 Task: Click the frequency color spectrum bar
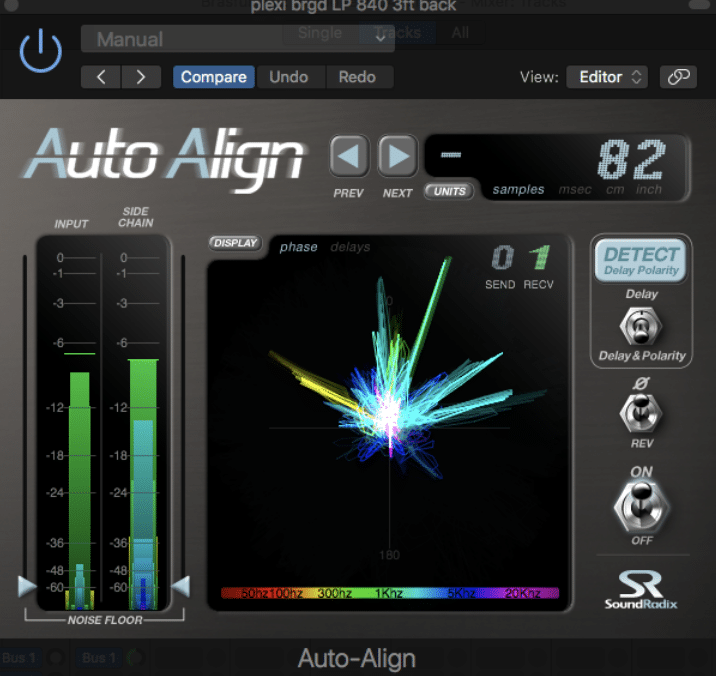coord(390,593)
